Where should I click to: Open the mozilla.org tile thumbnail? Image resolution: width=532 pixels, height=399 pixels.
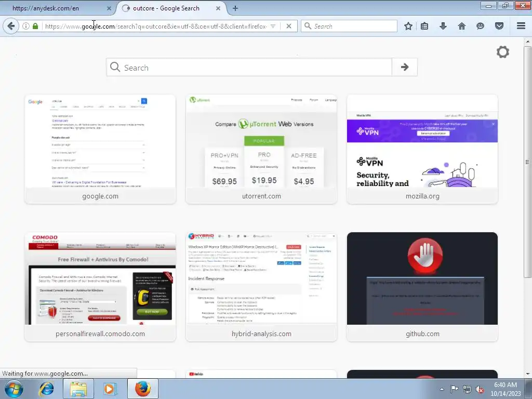[x=422, y=141]
